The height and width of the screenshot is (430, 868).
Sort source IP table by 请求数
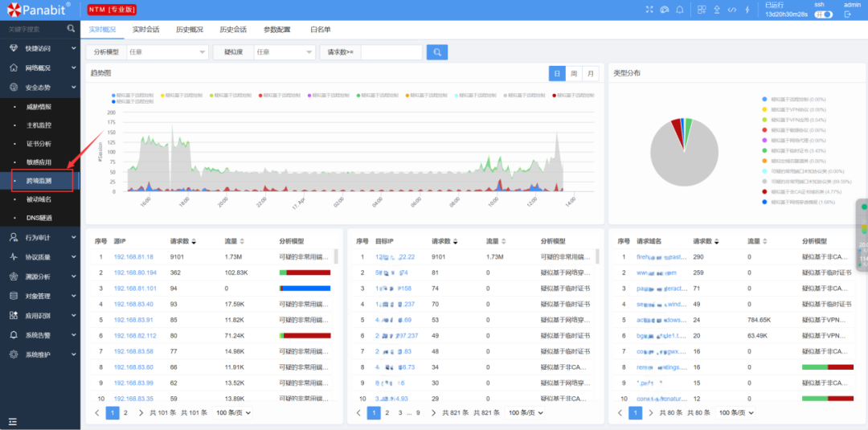(193, 241)
